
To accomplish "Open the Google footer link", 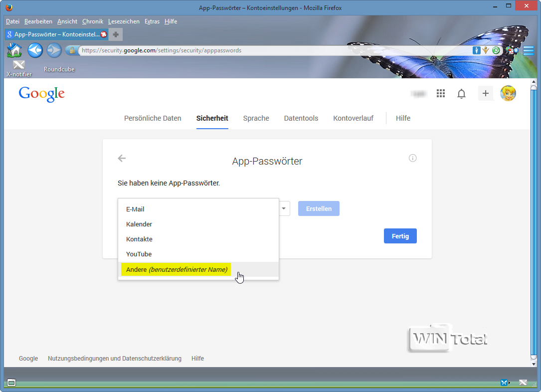I will [x=28, y=359].
